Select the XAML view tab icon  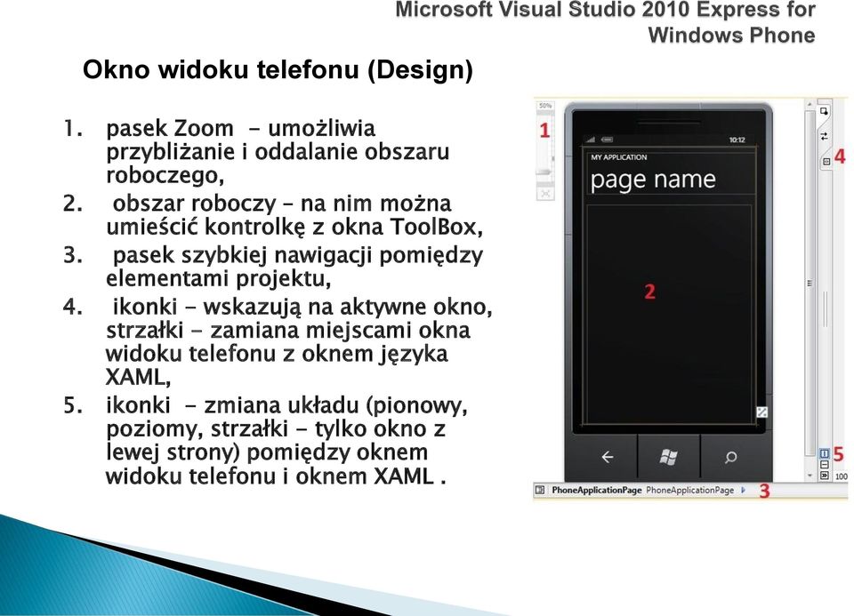(x=826, y=162)
